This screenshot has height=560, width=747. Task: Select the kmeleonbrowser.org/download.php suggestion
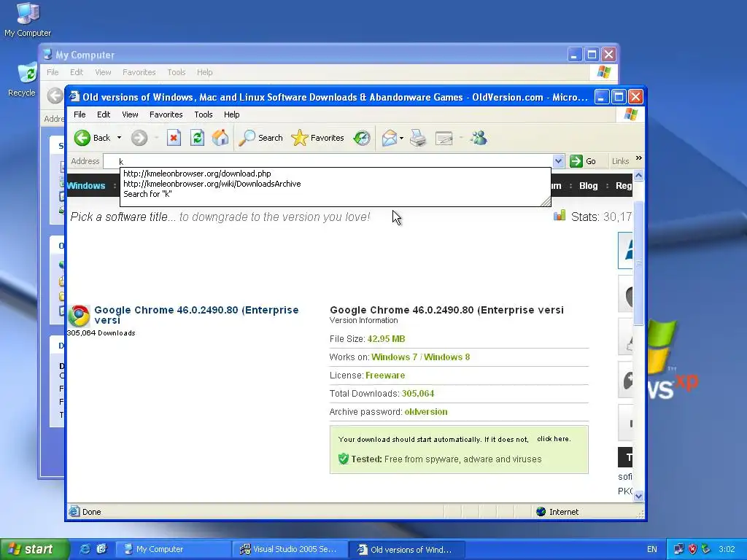[197, 174]
